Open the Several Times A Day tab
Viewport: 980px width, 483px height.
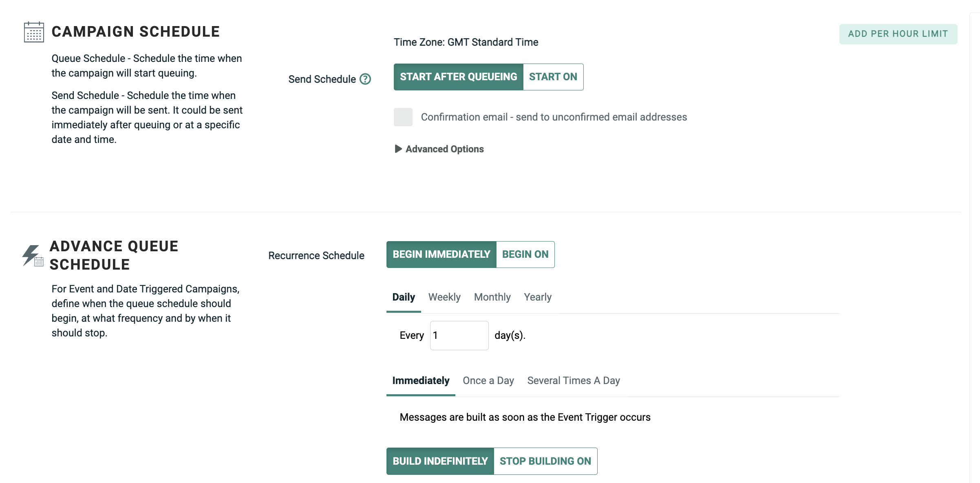click(x=573, y=381)
